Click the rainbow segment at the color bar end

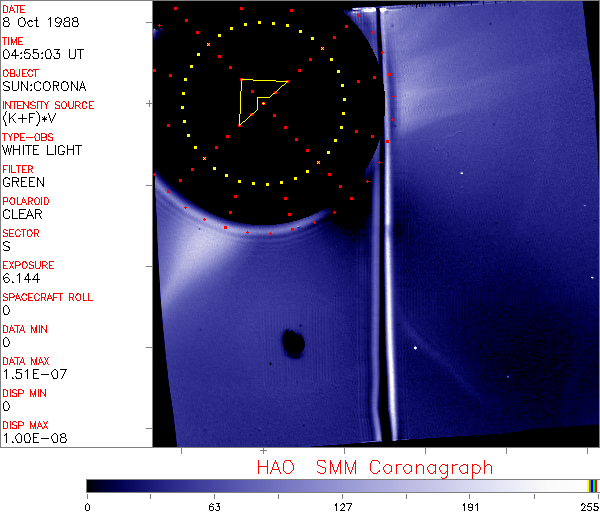pos(593,486)
